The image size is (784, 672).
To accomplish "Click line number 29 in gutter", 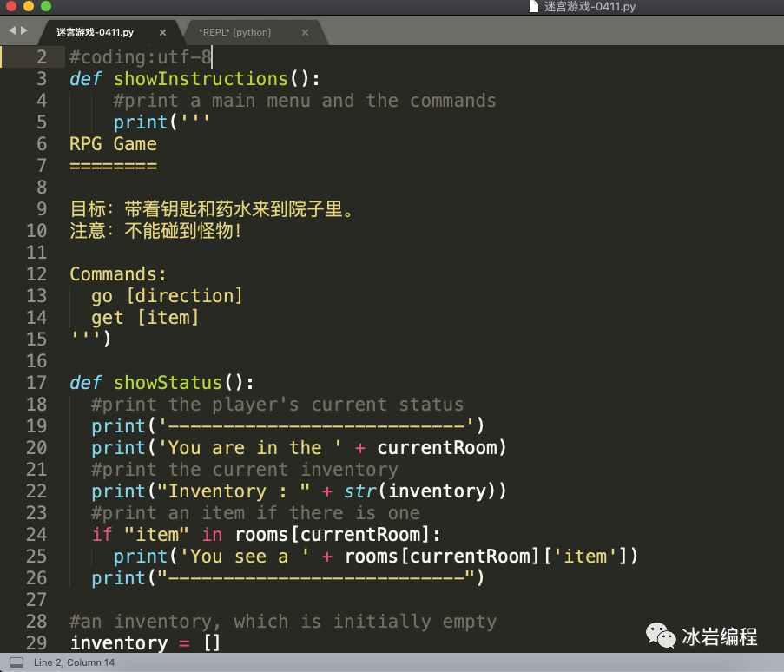I will click(x=36, y=643).
